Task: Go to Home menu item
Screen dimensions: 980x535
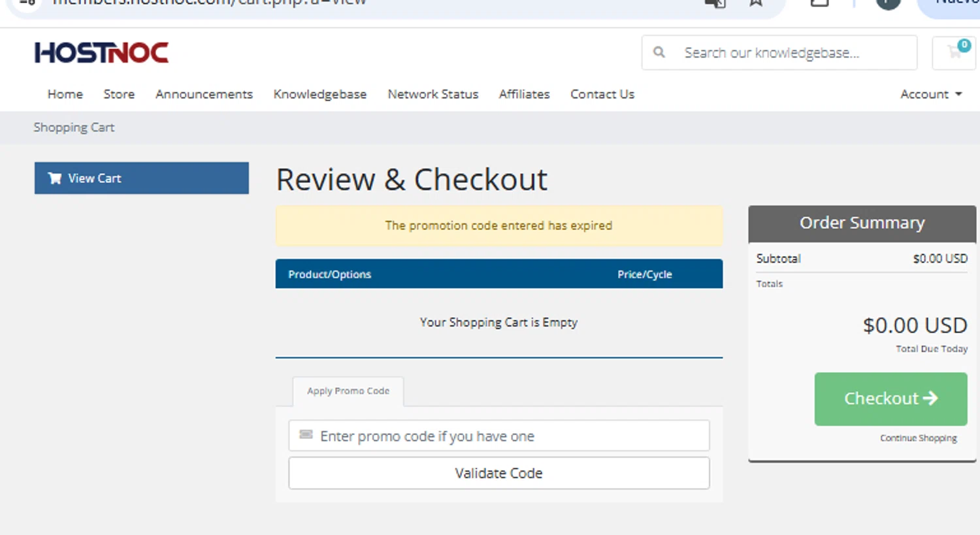Action: 65,94
